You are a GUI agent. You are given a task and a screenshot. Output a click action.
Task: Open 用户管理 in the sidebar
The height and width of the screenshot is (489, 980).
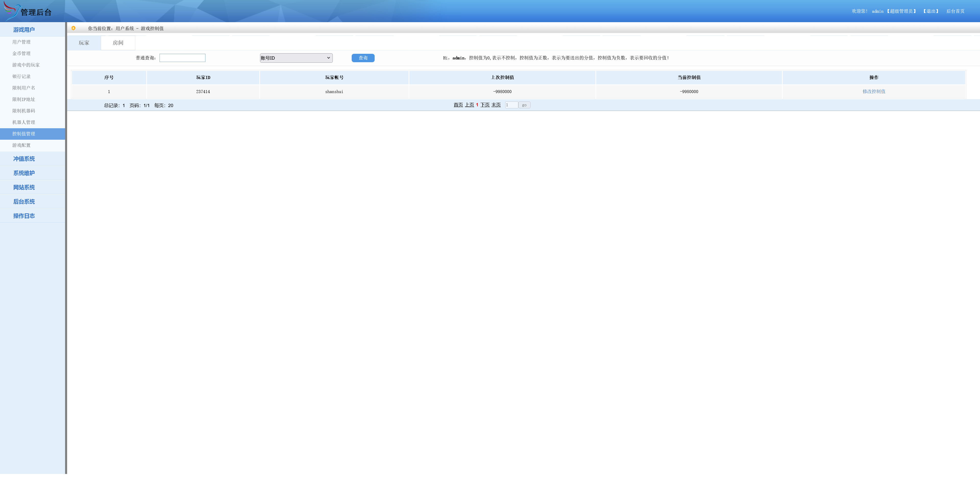(x=21, y=42)
